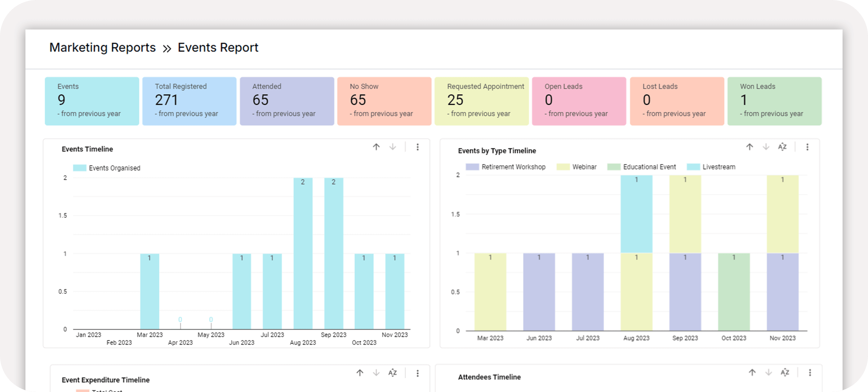Click AZ sort icon in Event Expenditure Timeline
Image resolution: width=868 pixels, height=392 pixels.
[x=393, y=373]
